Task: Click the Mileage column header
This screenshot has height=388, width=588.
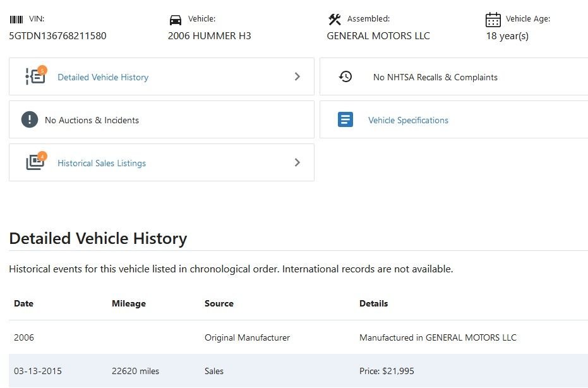Action: coord(129,303)
